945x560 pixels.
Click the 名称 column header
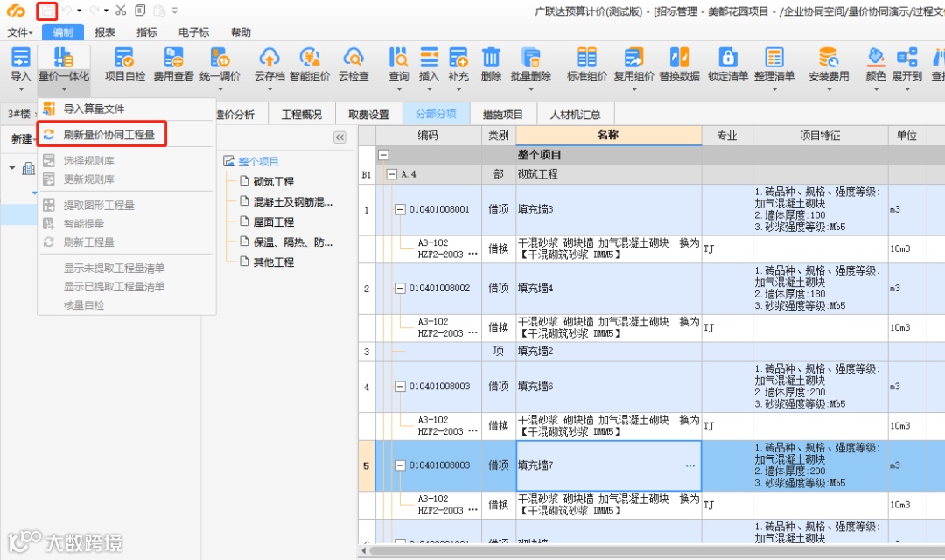pyautogui.click(x=609, y=135)
